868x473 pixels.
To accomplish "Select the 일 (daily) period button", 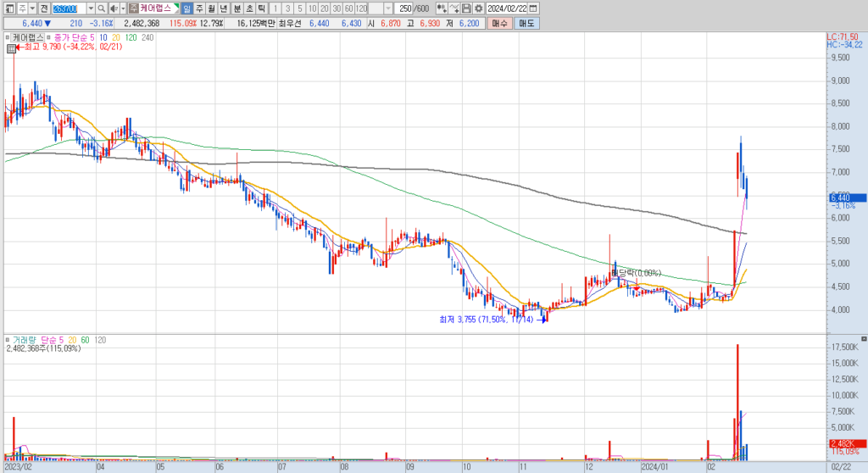I will pos(187,8).
